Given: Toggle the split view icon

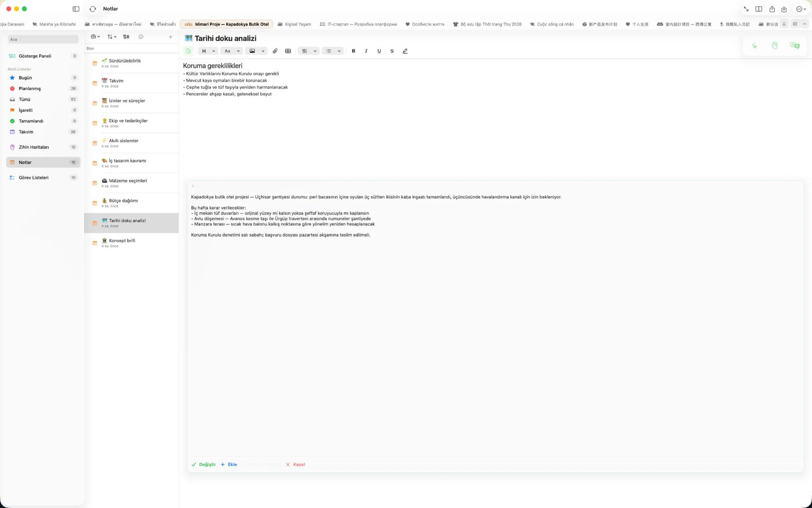Looking at the screenshot, I should pos(759,9).
